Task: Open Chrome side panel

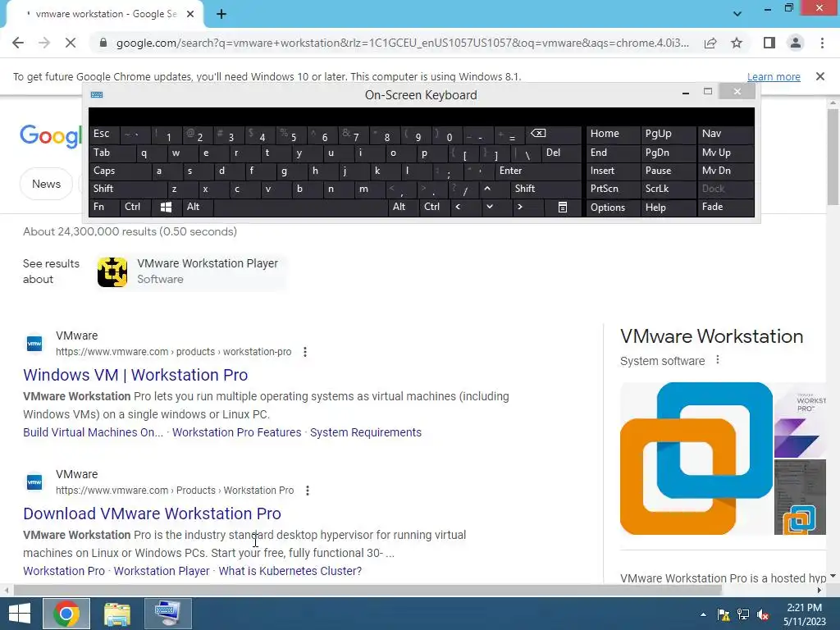Action: pyautogui.click(x=769, y=43)
